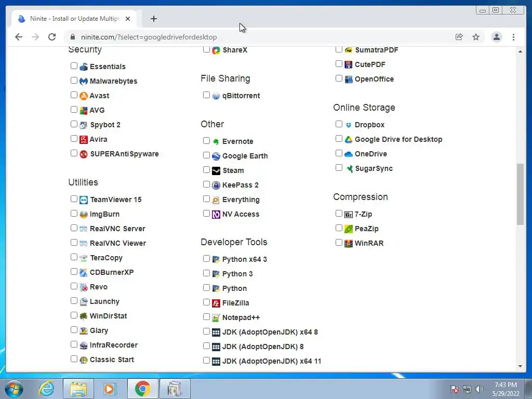Click the volume tray icon

coord(480,389)
